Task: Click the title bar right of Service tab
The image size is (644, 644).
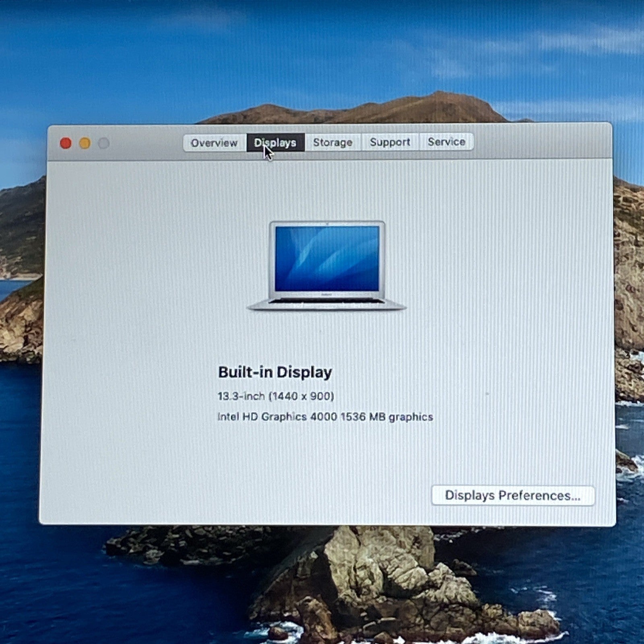Action: (539, 142)
